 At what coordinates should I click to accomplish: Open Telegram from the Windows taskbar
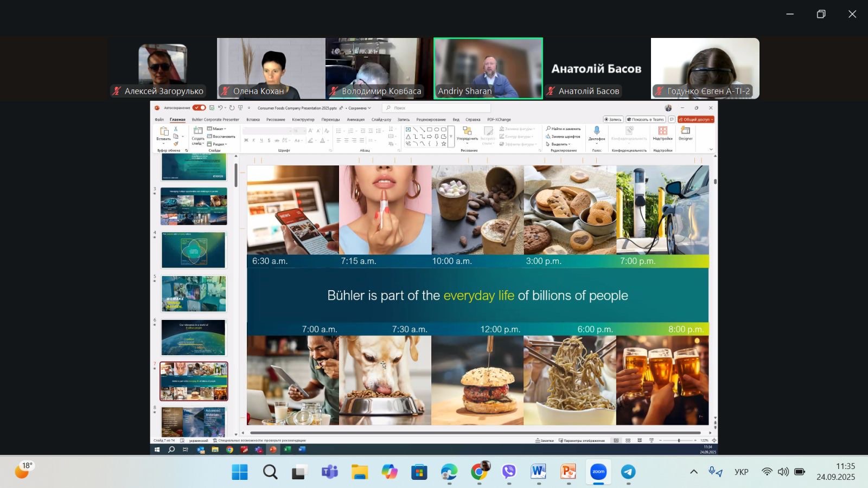click(628, 472)
